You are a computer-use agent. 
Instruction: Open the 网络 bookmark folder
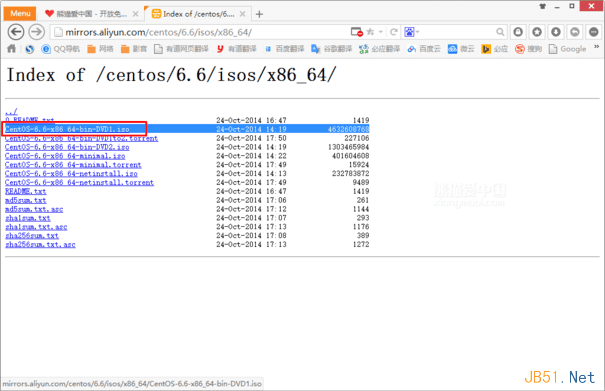100,49
